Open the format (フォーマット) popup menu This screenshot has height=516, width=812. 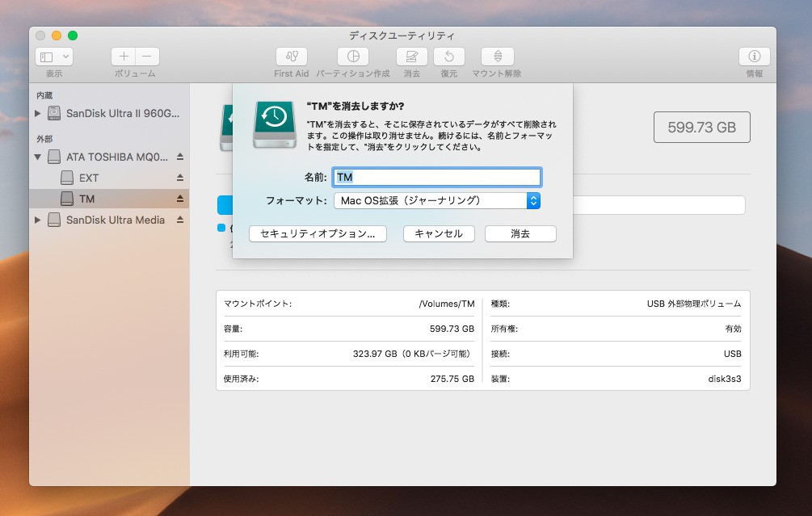pos(436,200)
